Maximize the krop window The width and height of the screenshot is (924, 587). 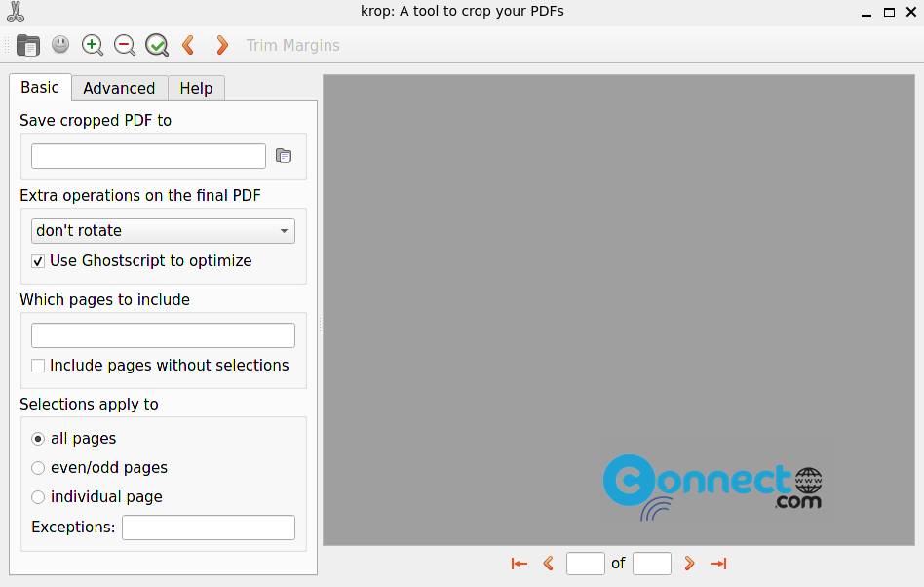889,13
